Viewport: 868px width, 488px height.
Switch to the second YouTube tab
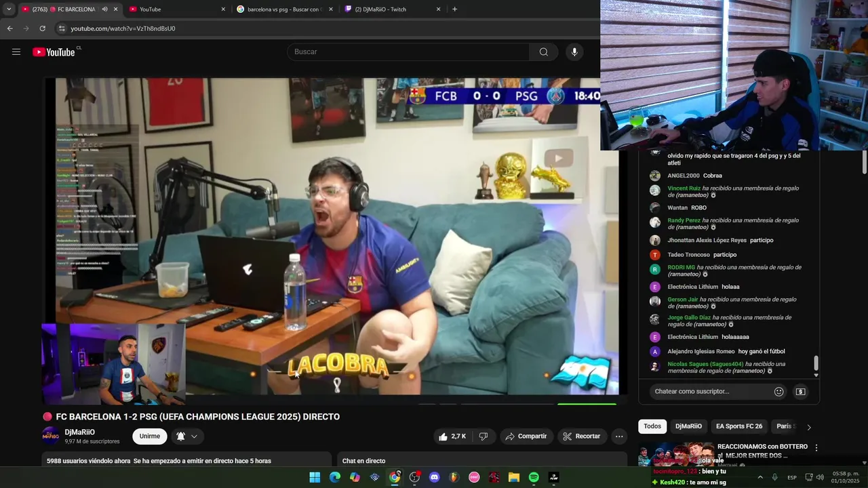176,9
